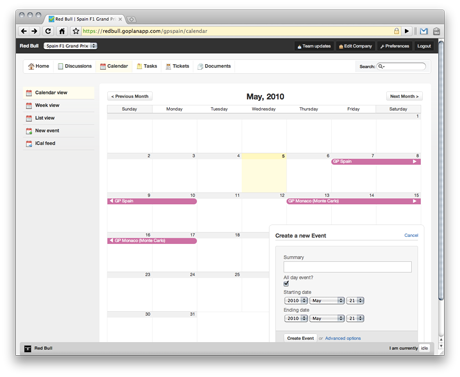Viewport: 460px width, 377px height.
Task: Reload the page with the refresh icon
Action: [x=48, y=31]
